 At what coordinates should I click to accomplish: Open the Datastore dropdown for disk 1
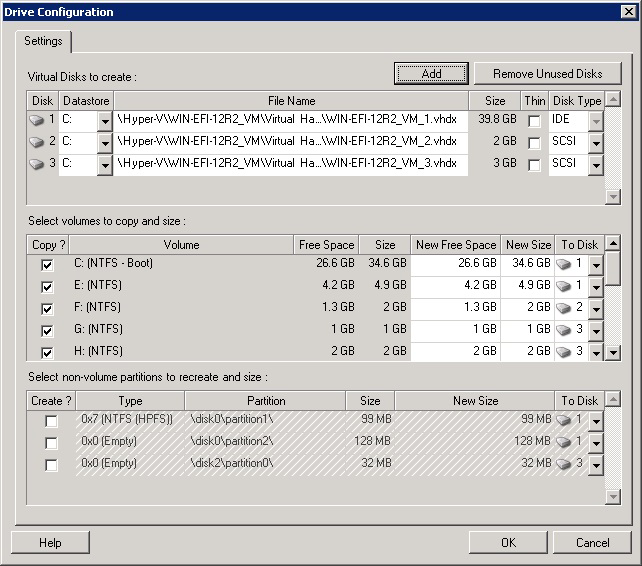(x=104, y=121)
